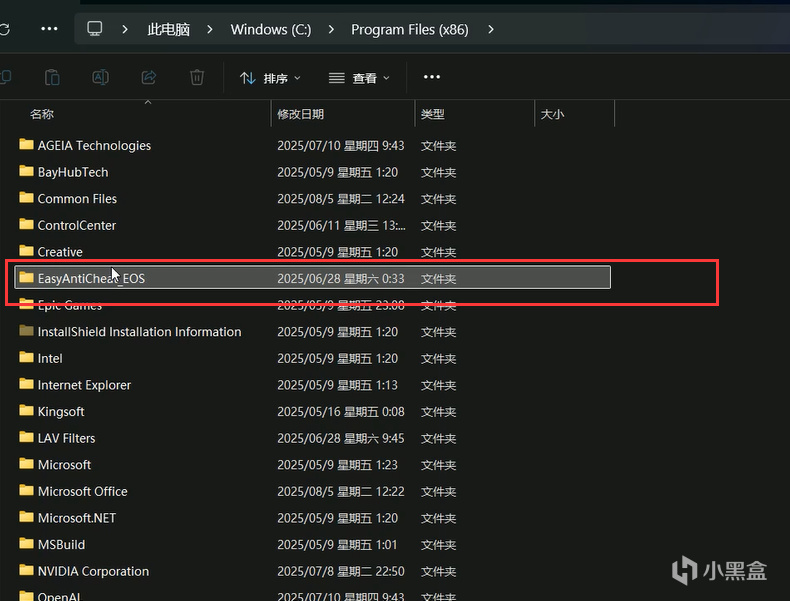Open the toolbar see-more ellipsis menu
790x601 pixels.
tap(432, 77)
